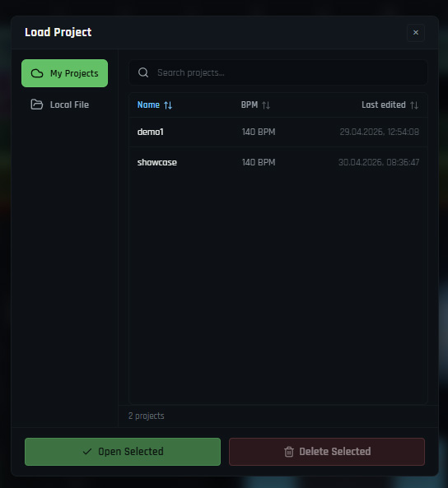The image size is (448, 488).
Task: Focus the Search projects input field
Action: point(278,72)
